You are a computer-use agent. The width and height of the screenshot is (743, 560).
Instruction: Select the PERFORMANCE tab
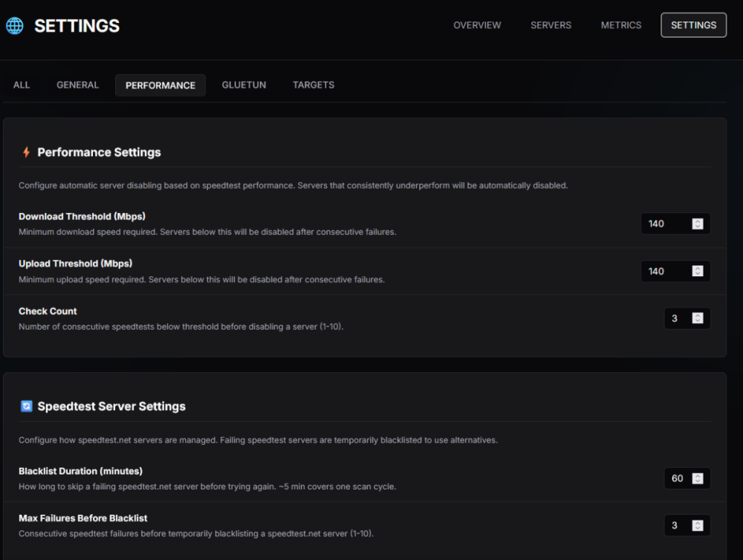click(160, 85)
